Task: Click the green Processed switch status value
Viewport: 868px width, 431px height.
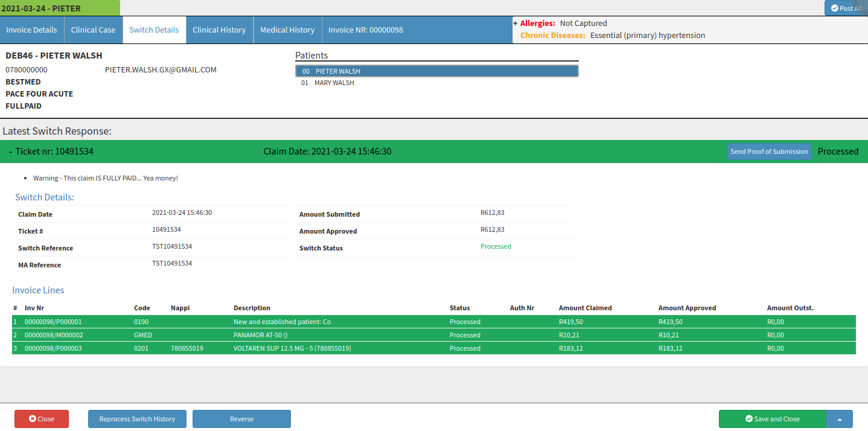Action: click(x=496, y=246)
